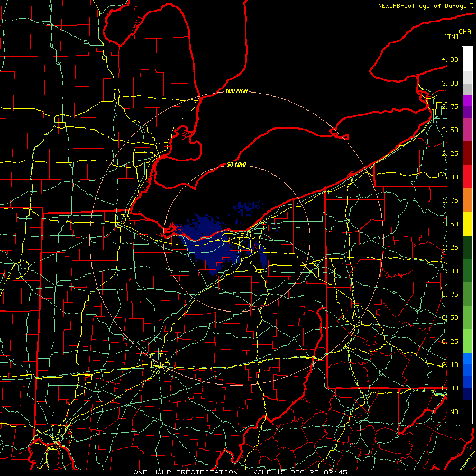Select the white swatch in the legend
The height and width of the screenshot is (476, 476).
tap(467, 59)
